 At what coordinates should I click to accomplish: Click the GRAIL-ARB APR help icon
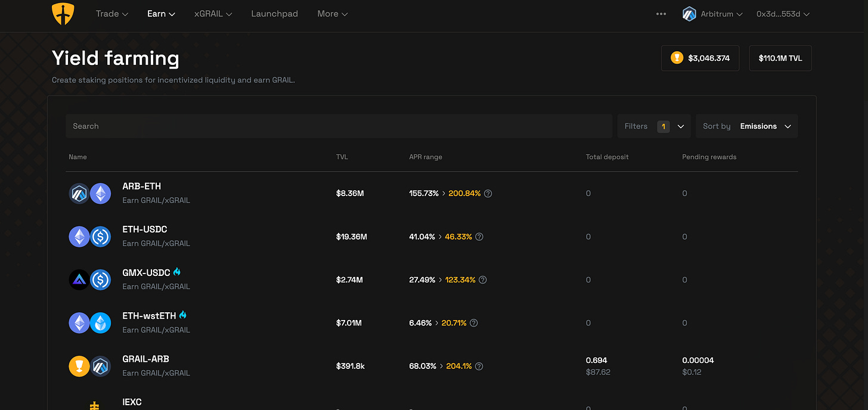[x=479, y=366]
